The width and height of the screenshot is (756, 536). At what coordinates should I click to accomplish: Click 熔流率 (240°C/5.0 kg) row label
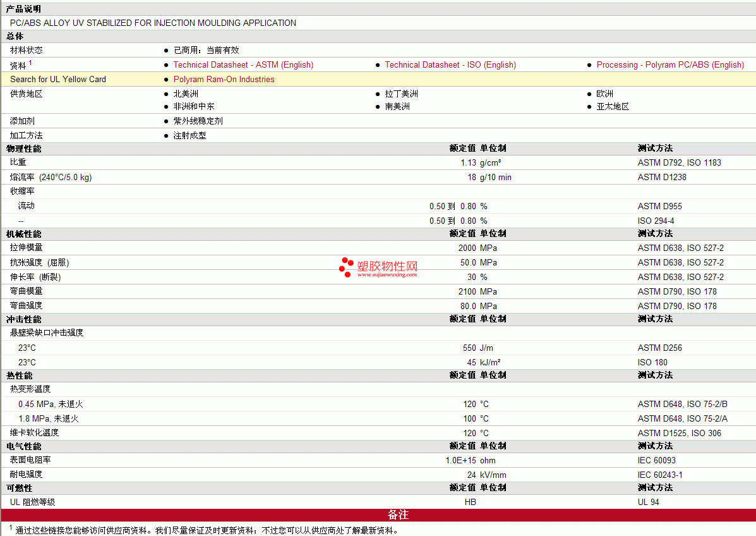pyautogui.click(x=51, y=177)
